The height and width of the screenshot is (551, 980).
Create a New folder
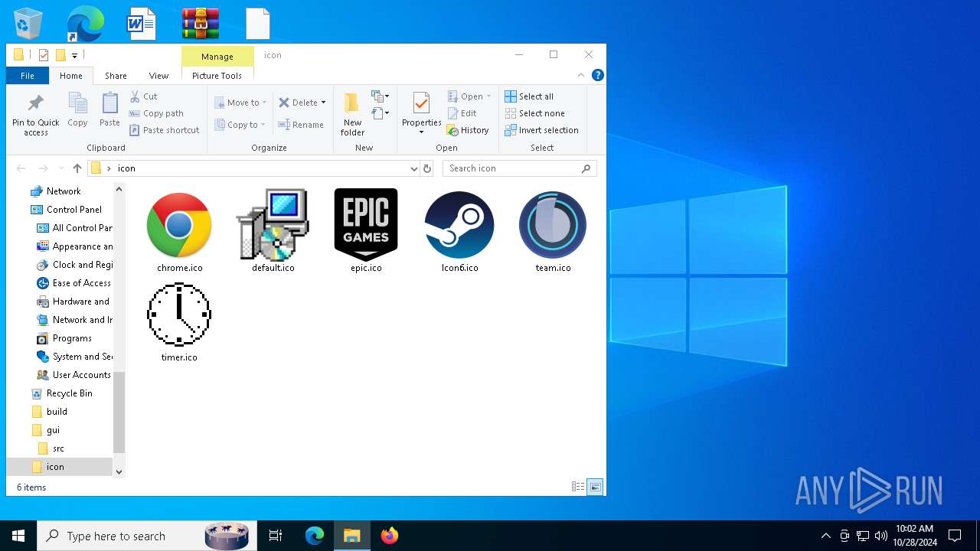pos(352,115)
